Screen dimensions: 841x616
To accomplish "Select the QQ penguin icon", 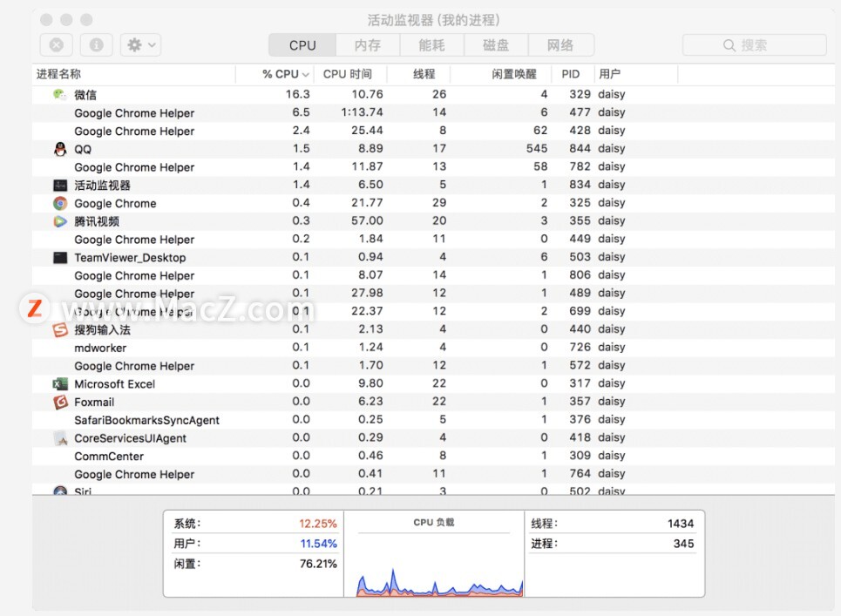I will click(x=60, y=149).
